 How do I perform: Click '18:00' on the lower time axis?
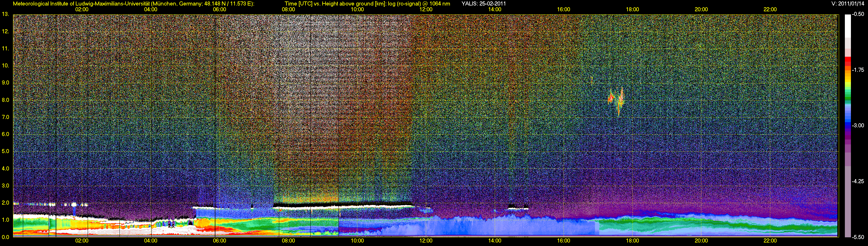pos(632,241)
